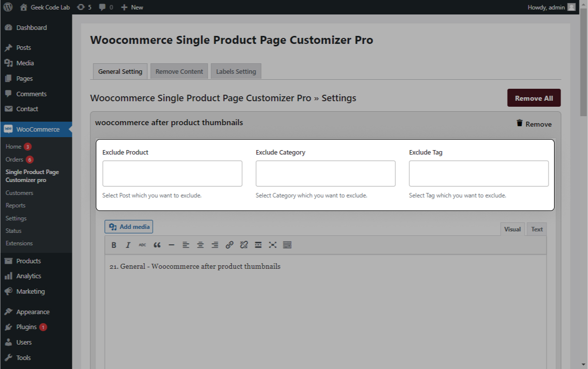The width and height of the screenshot is (588, 369).
Task: Click the Remove All button
Action: click(x=534, y=98)
